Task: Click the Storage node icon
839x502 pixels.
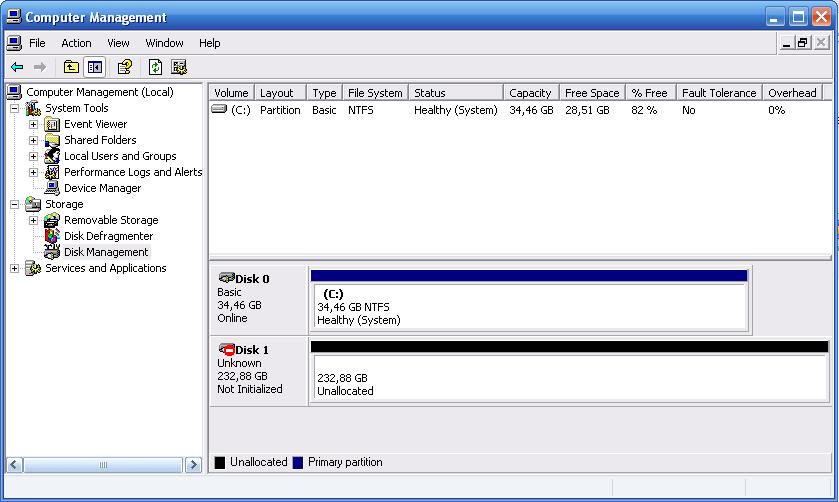Action: pyautogui.click(x=33, y=204)
